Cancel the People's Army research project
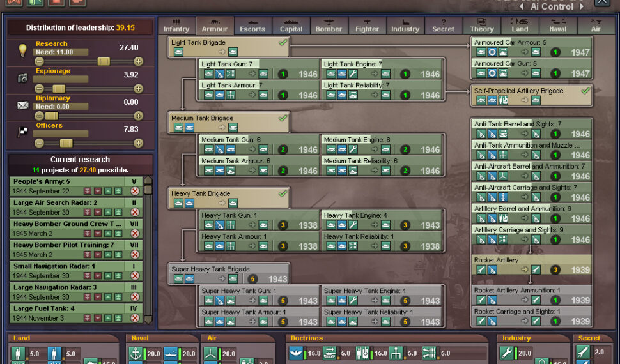The height and width of the screenshot is (364, 620). pos(135,191)
